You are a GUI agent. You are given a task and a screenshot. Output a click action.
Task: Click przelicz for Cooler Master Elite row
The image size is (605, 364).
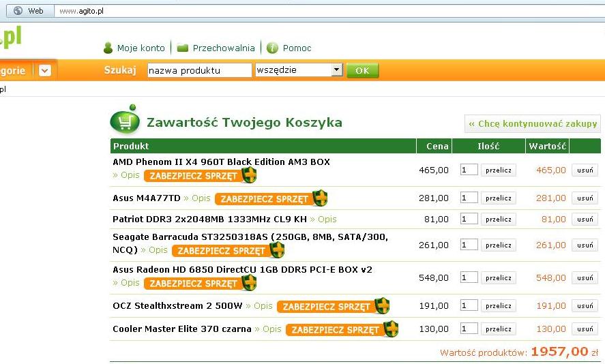499,329
